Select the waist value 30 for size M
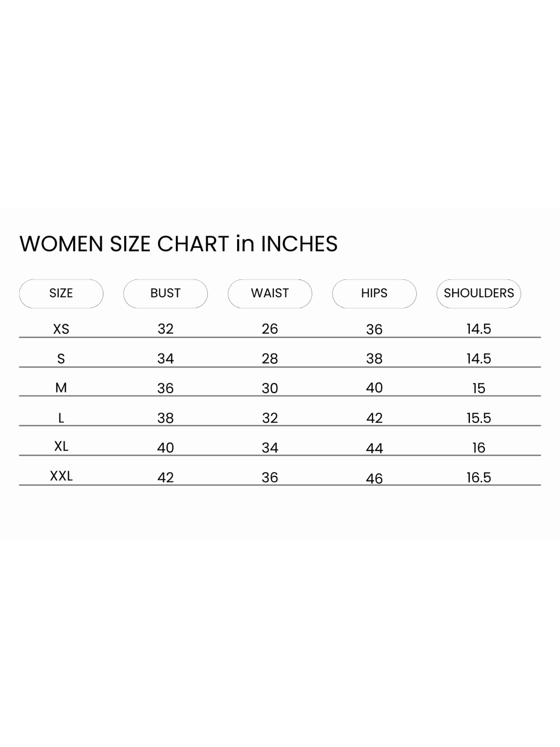 [270, 388]
